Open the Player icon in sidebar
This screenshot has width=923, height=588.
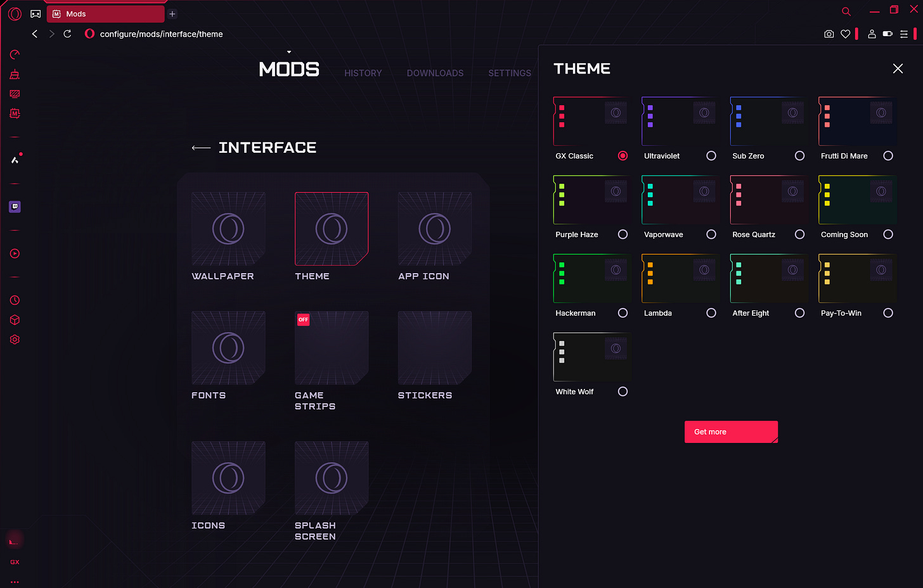pyautogui.click(x=15, y=253)
